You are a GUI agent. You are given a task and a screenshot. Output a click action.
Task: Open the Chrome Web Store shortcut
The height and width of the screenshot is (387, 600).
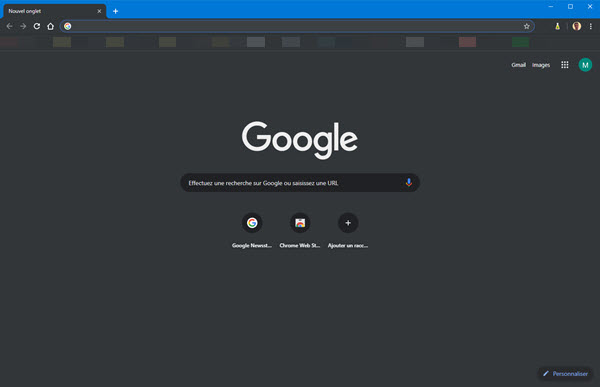[x=300, y=230]
